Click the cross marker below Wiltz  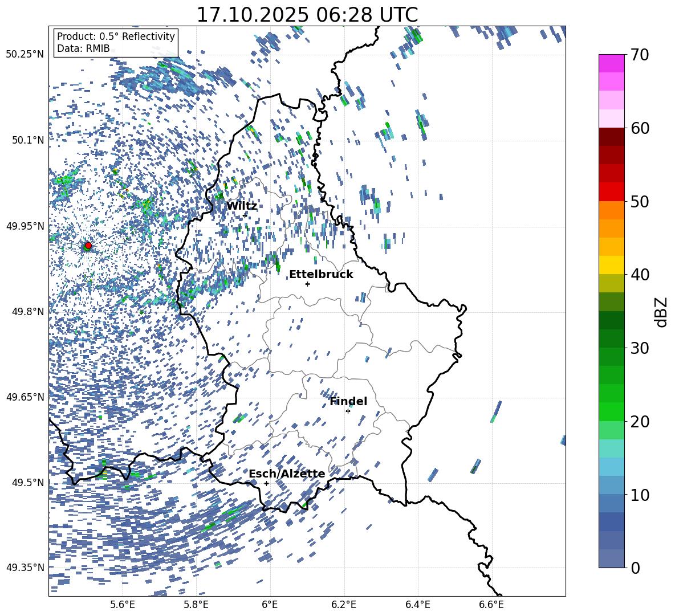(245, 215)
